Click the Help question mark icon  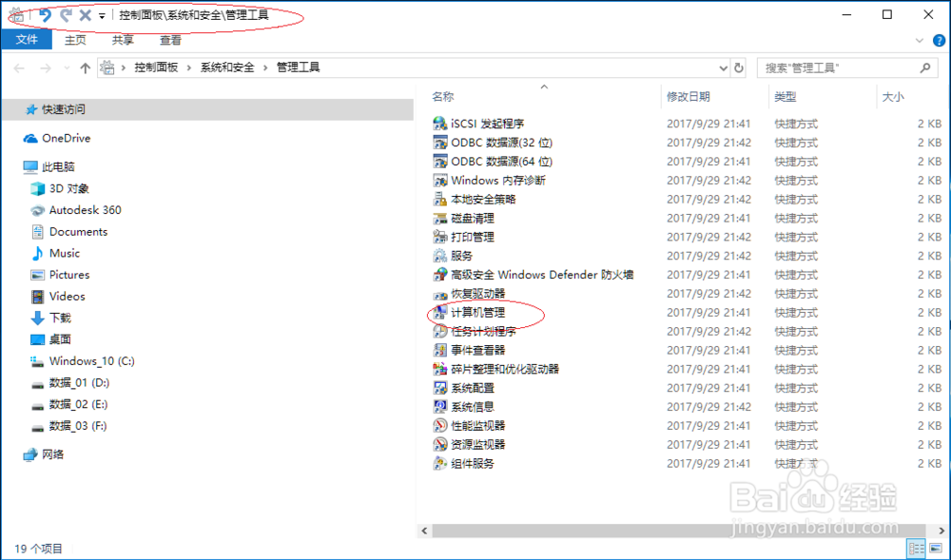coord(941,40)
